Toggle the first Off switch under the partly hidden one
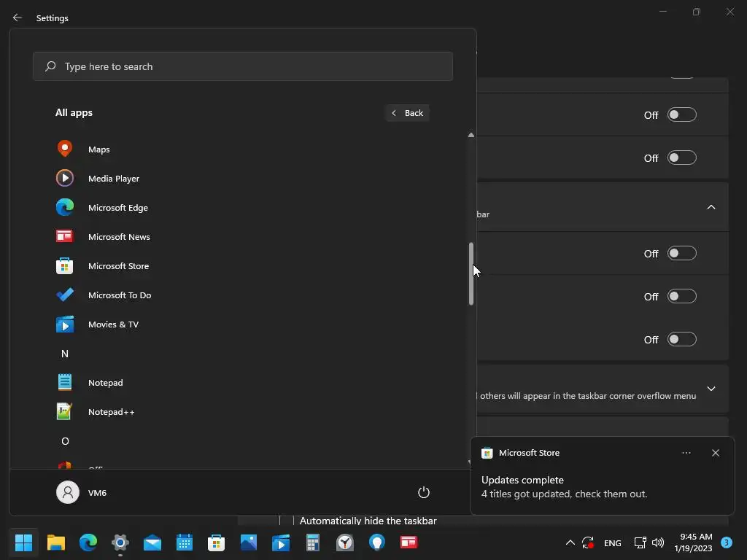The height and width of the screenshot is (560, 747). click(x=682, y=114)
